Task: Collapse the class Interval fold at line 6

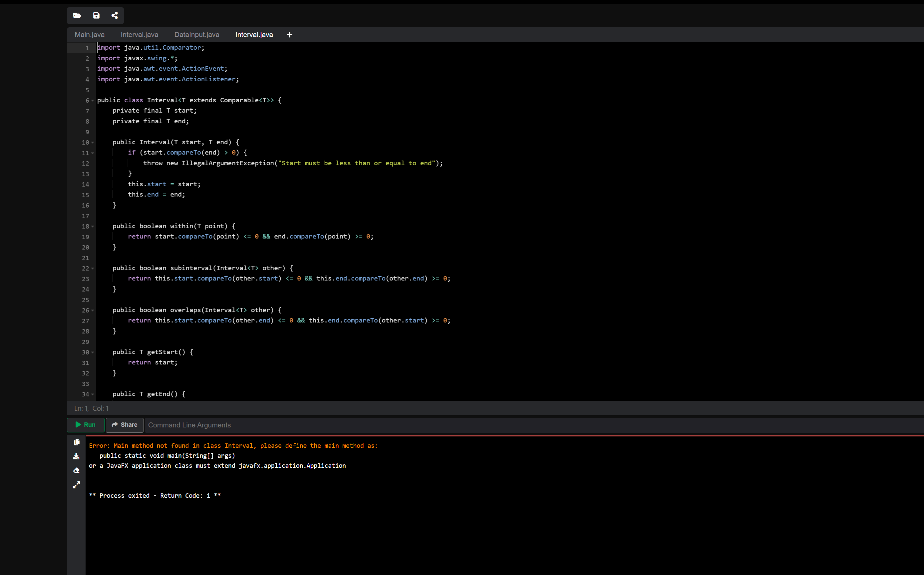Action: point(92,100)
